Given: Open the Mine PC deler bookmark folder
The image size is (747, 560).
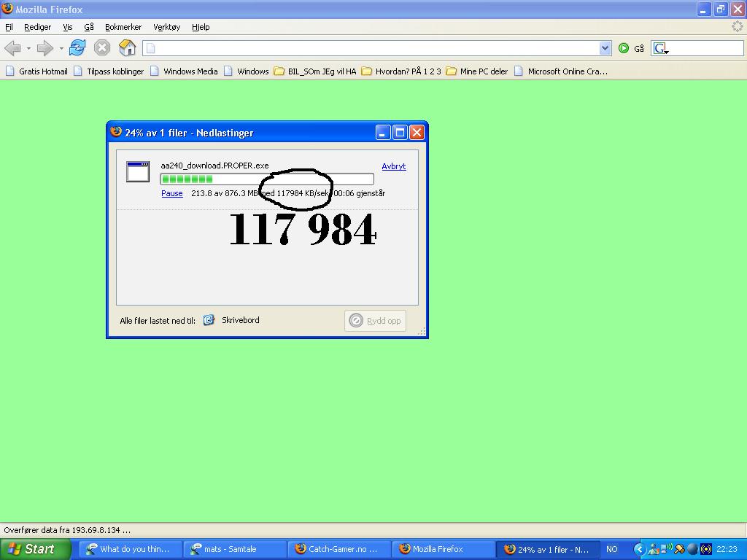Looking at the screenshot, I should (477, 71).
